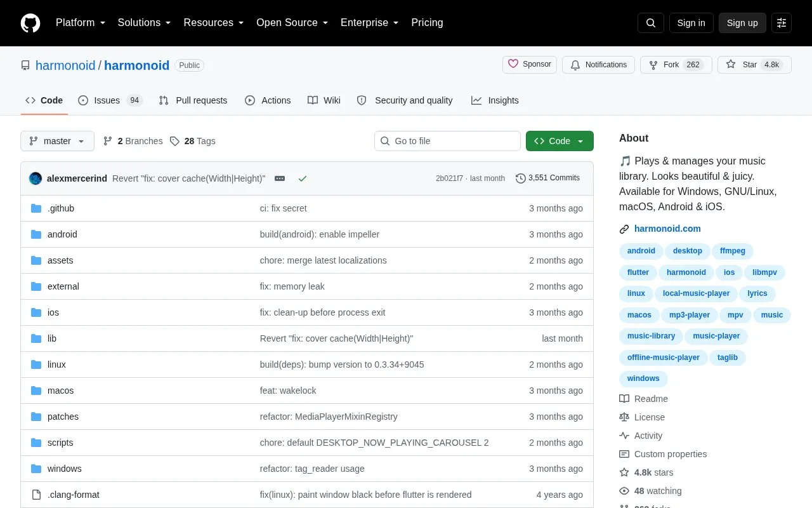The width and height of the screenshot is (812, 508).
Task: Click the Sign in button
Action: (x=691, y=23)
